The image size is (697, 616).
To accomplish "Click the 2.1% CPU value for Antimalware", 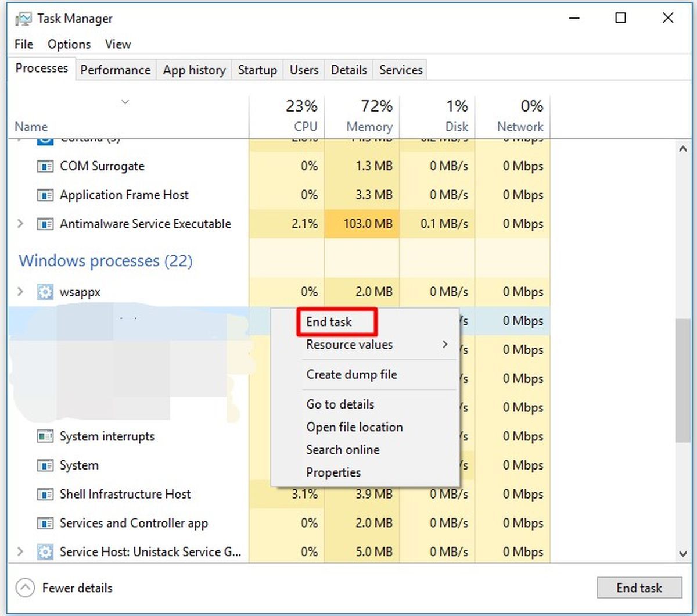I will click(x=286, y=224).
